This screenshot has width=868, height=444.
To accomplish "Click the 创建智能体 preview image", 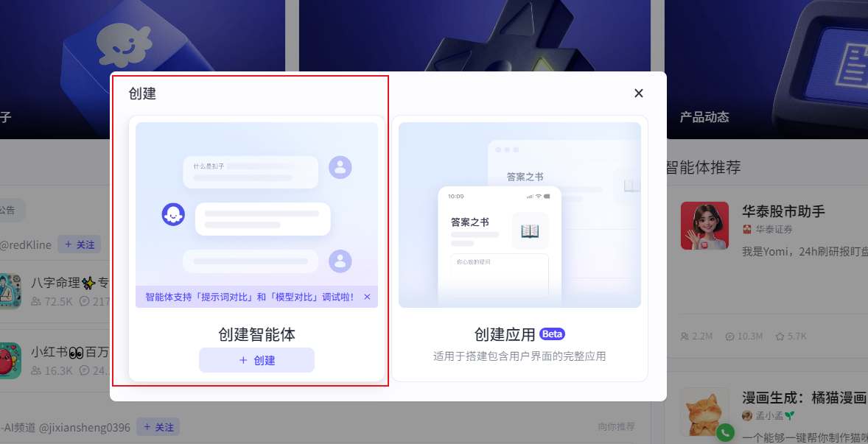I will pyautogui.click(x=256, y=214).
